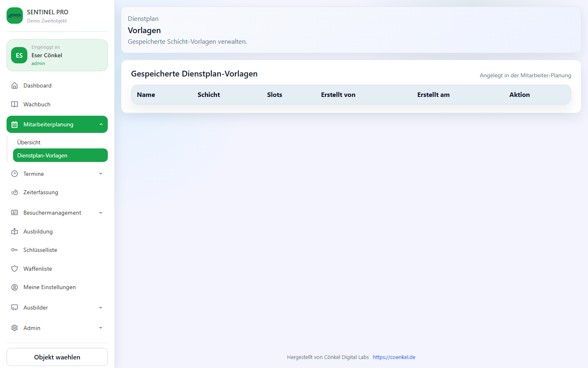The image size is (588, 368).
Task: Click the Wachbuch book icon
Action: (x=14, y=104)
